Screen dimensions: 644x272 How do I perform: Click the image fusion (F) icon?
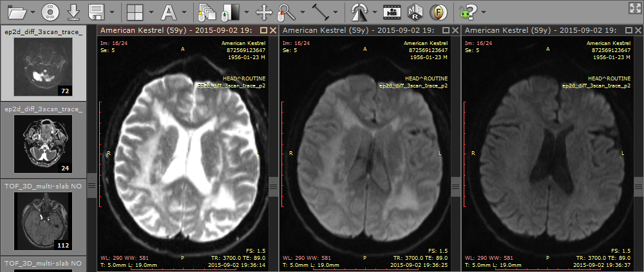pos(439,12)
